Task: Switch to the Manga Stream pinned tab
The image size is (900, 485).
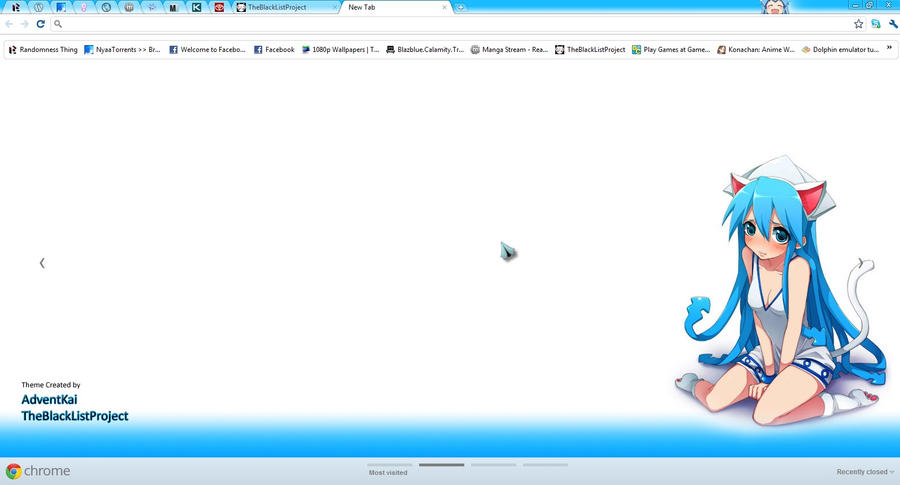Action: click(x=129, y=7)
